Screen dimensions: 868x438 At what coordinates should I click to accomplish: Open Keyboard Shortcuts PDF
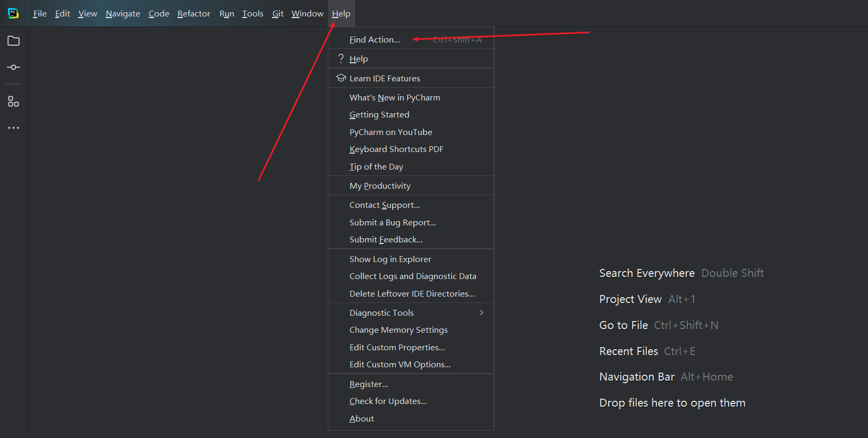[411, 149]
